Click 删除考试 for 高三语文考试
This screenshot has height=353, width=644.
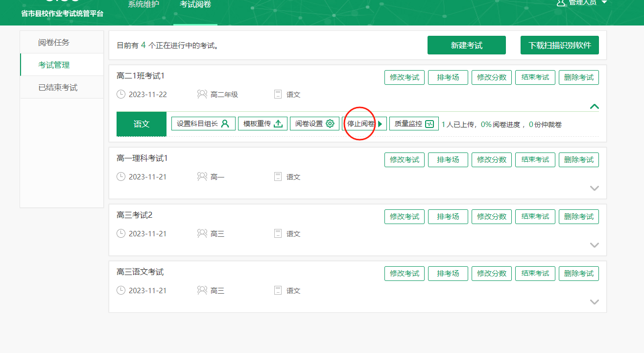click(x=578, y=274)
